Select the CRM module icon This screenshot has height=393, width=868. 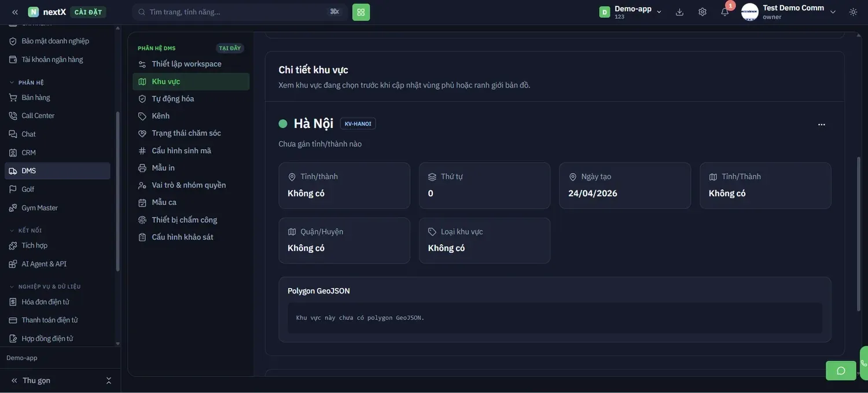pyautogui.click(x=13, y=153)
